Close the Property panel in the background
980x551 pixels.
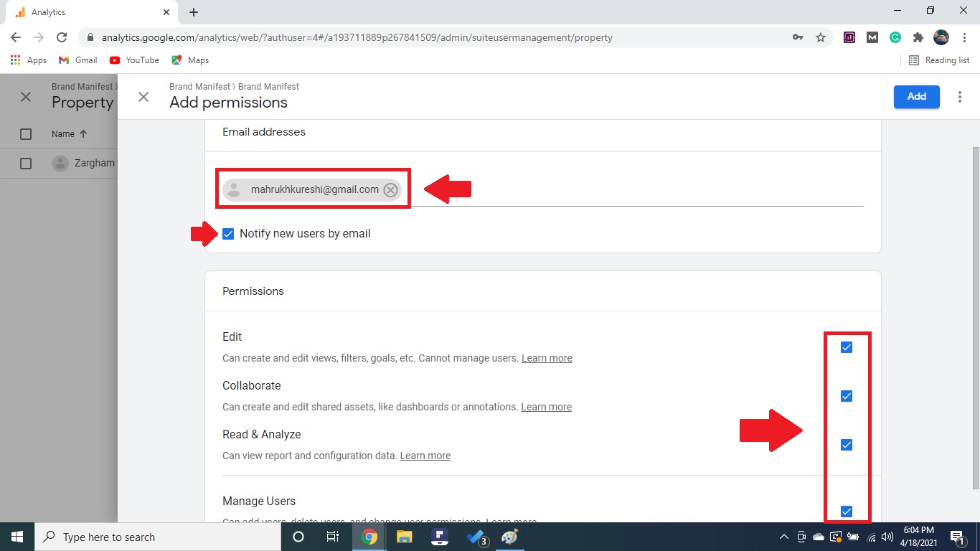pos(26,97)
